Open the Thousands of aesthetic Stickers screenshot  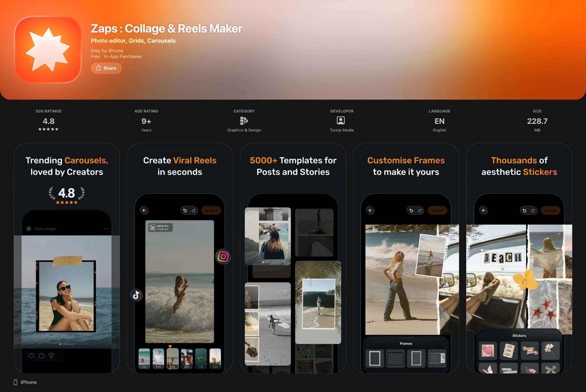click(519, 258)
